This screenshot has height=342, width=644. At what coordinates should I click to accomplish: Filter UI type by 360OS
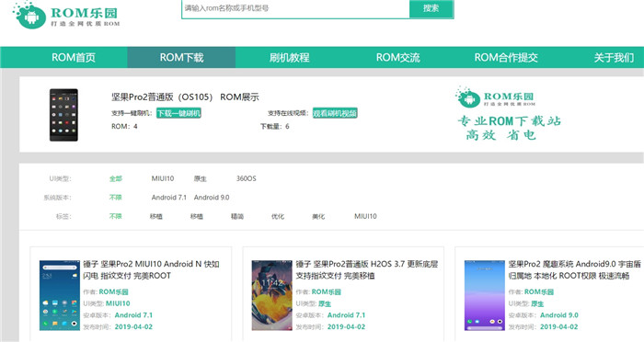point(246,178)
